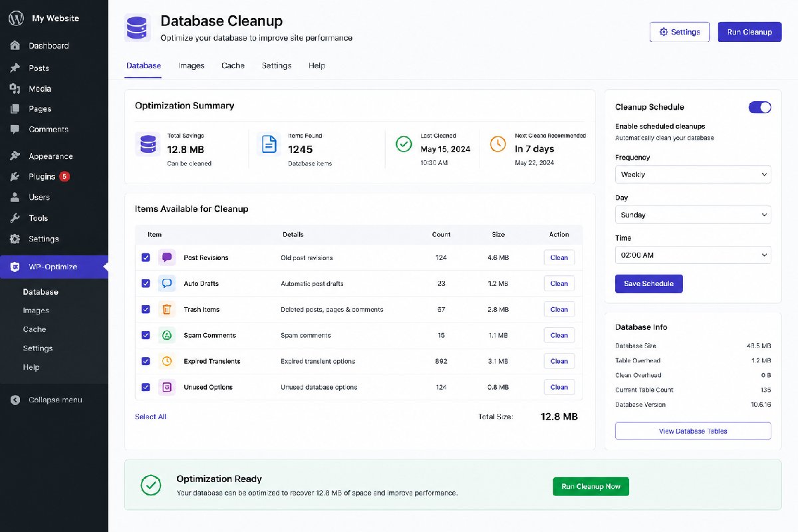The height and width of the screenshot is (532, 798).
Task: Click the Trash Items bin icon
Action: pos(167,309)
